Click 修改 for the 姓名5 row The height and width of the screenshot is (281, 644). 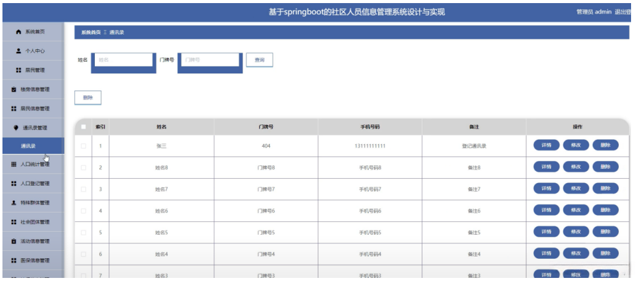[576, 232]
